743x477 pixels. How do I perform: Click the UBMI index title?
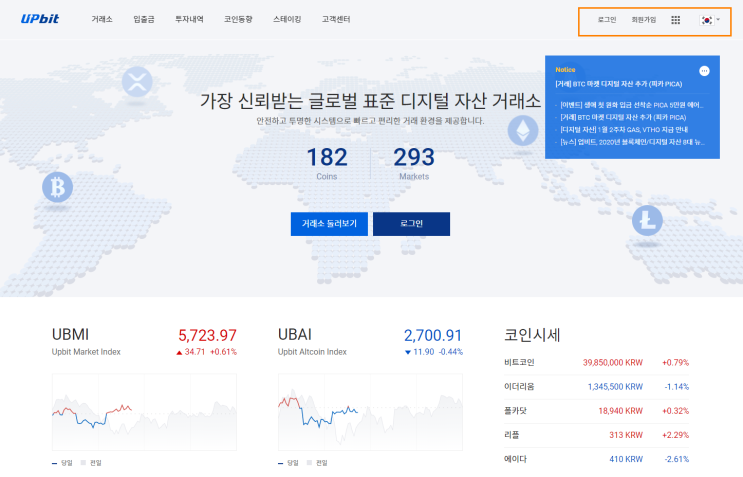[x=70, y=335]
